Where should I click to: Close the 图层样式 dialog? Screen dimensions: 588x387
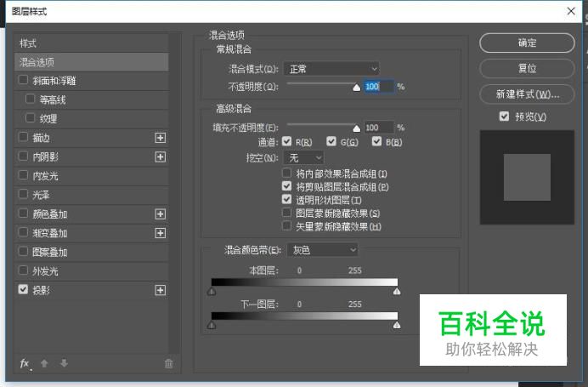(x=571, y=11)
